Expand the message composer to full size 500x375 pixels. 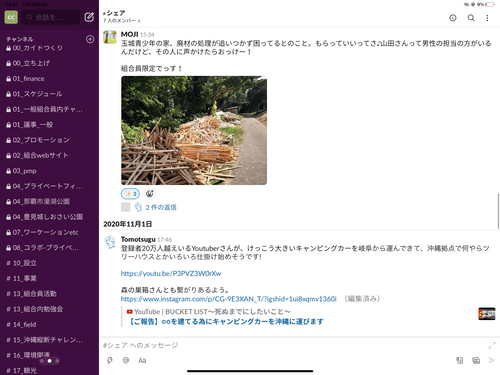[492, 346]
